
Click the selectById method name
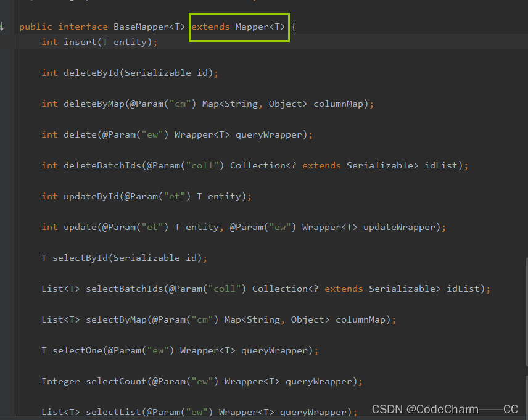click(x=80, y=258)
